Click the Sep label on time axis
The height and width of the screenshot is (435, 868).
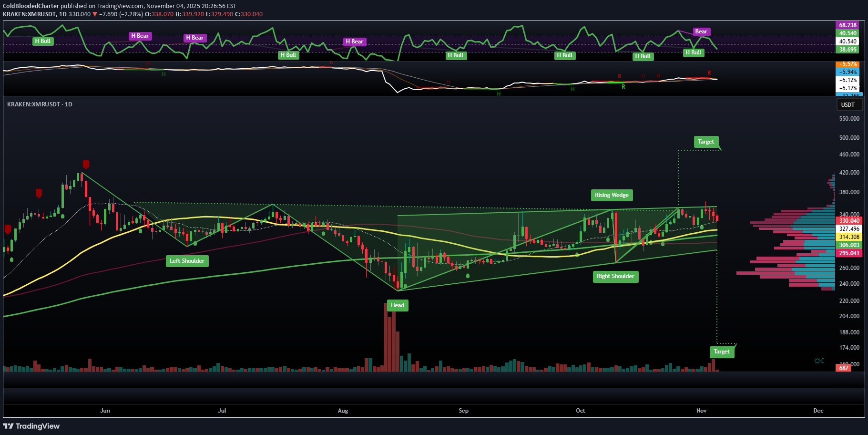(x=463, y=411)
